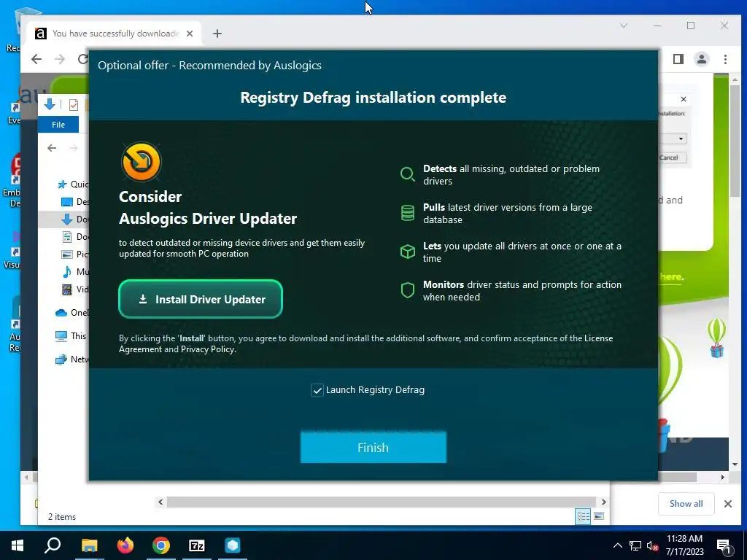
Task: Click the 'here' link on the web page
Action: [672, 277]
